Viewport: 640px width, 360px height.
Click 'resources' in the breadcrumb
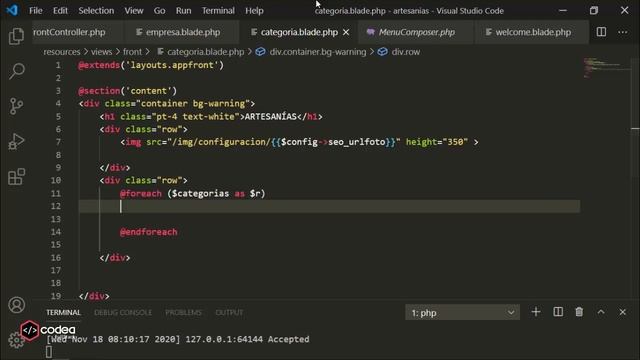(x=62, y=52)
